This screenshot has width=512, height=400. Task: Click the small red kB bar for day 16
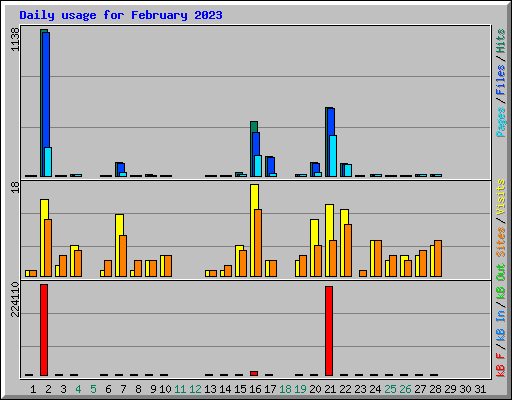(254, 373)
